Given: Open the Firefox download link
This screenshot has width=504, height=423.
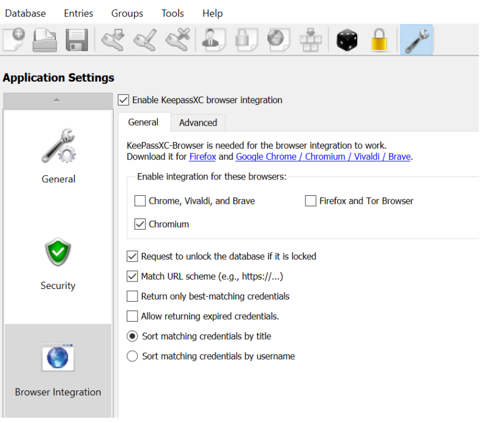Looking at the screenshot, I should point(203,157).
